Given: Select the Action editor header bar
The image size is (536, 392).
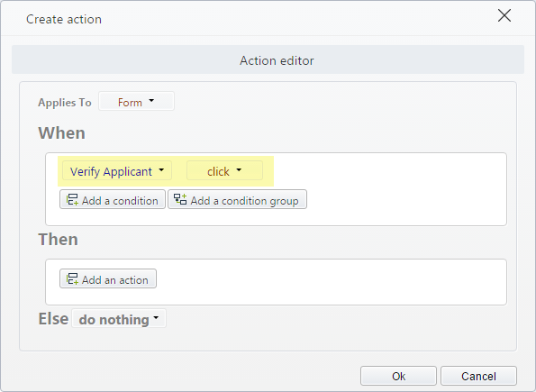Looking at the screenshot, I should (268, 59).
